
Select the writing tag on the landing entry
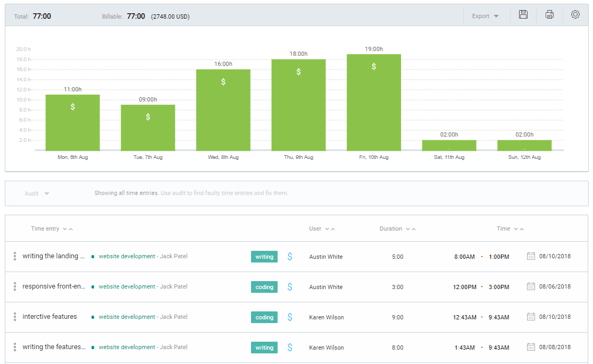pos(264,256)
